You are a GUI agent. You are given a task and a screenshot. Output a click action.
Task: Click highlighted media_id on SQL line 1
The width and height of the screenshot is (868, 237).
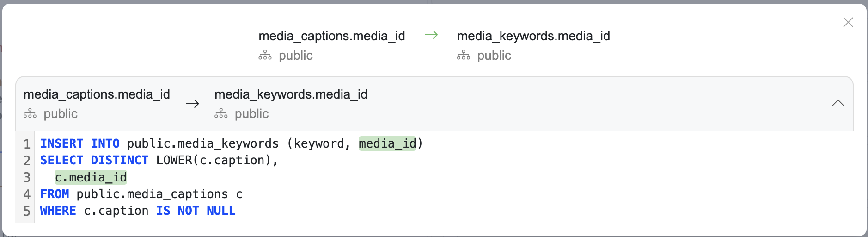(387, 144)
